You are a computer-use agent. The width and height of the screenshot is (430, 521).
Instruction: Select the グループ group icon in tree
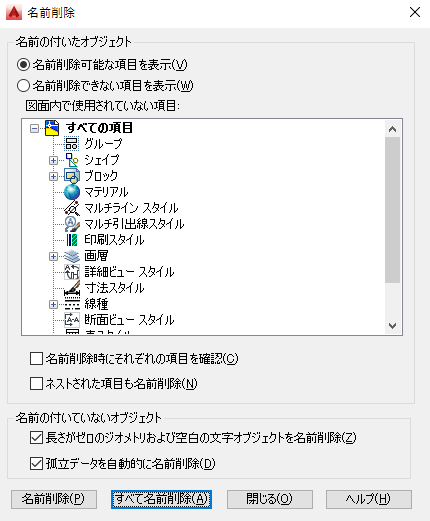click(72, 144)
